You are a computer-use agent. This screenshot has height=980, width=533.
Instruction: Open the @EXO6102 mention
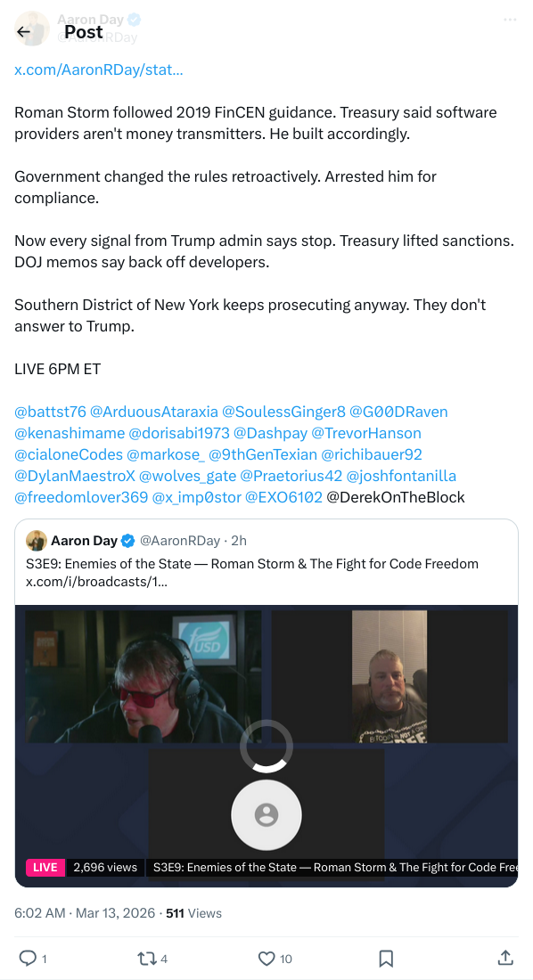pos(283,497)
